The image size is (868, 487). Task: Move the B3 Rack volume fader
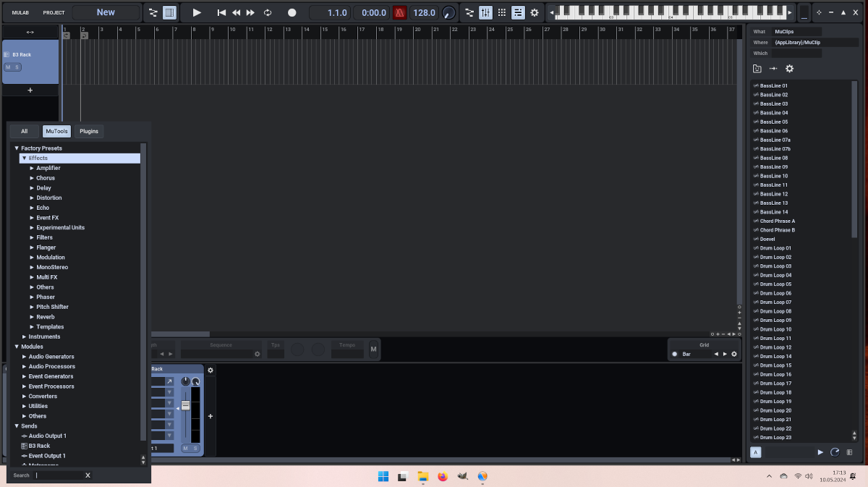pos(185,406)
